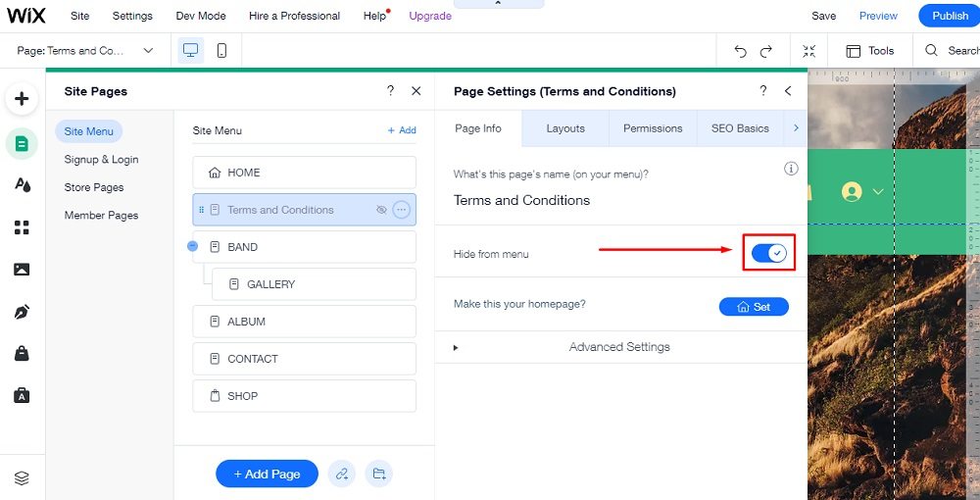This screenshot has width=980, height=500.
Task: Switch to the Permissions tab
Action: pyautogui.click(x=653, y=128)
